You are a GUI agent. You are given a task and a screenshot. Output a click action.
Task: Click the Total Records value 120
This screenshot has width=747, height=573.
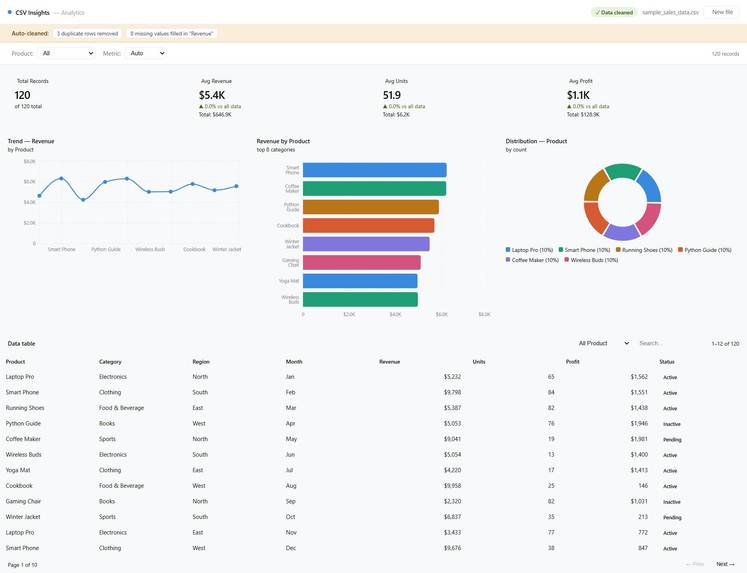(22, 95)
